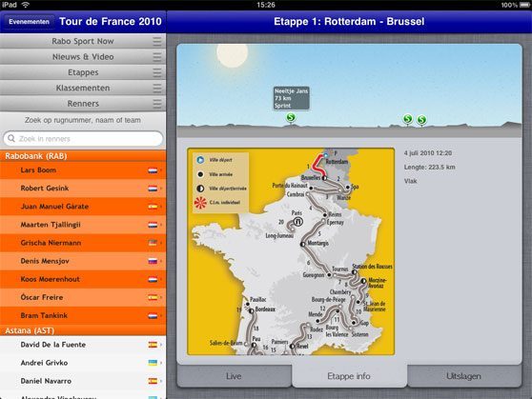Viewport: 532px width, 399px height.
Task: Tap the Dutch flag next to Maarten Tjallingii
Action: [153, 225]
